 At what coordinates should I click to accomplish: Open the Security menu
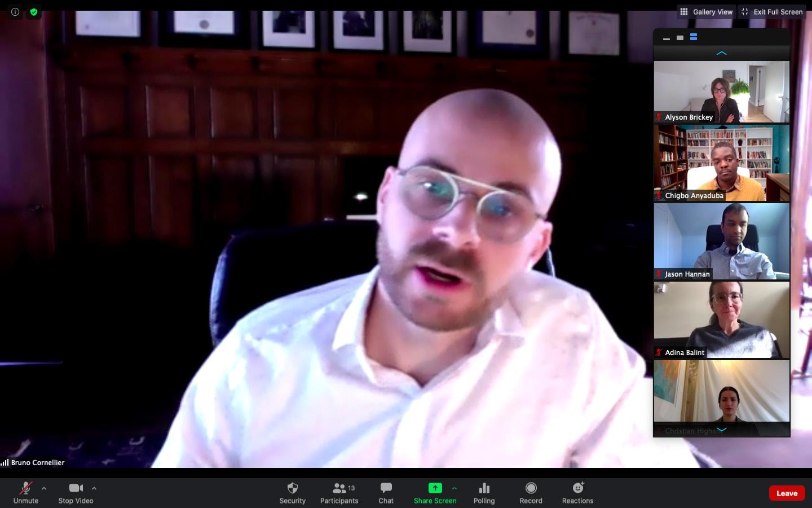tap(292, 493)
